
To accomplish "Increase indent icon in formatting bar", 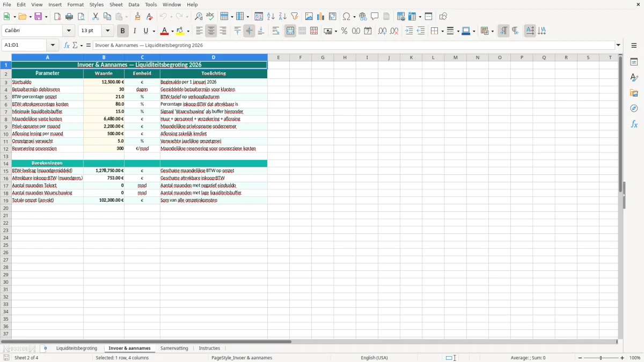I will [x=409, y=31].
